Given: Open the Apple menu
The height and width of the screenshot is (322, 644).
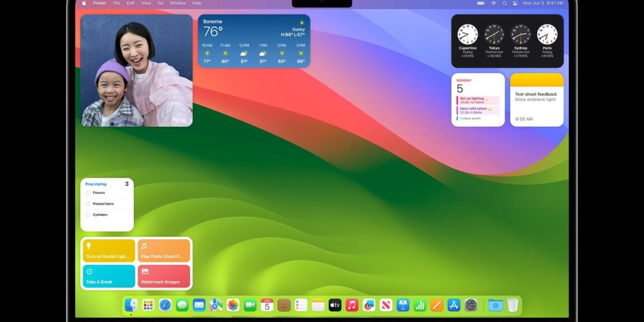Looking at the screenshot, I should coord(84,3).
